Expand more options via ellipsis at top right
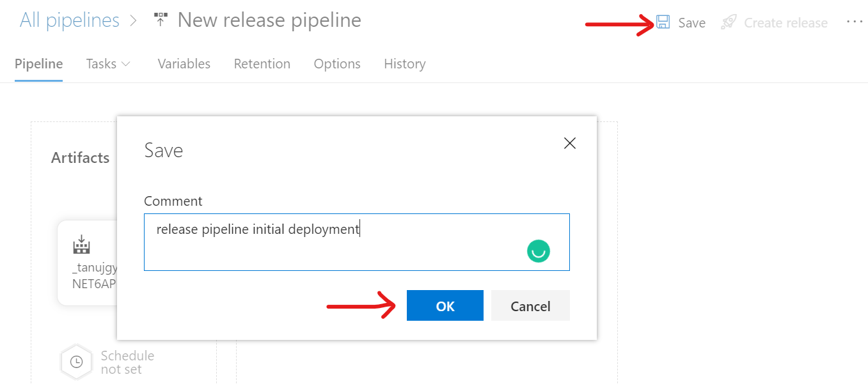This screenshot has height=384, width=868. point(854,22)
